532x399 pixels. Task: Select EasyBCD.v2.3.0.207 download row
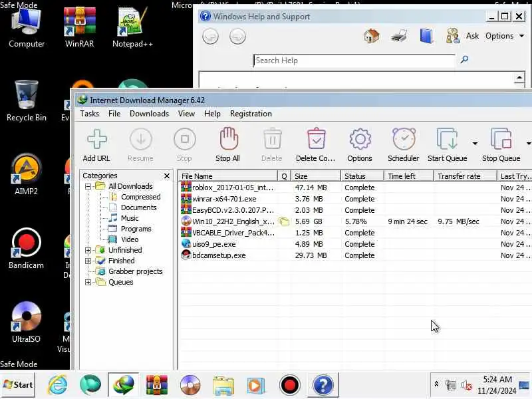pyautogui.click(x=354, y=210)
